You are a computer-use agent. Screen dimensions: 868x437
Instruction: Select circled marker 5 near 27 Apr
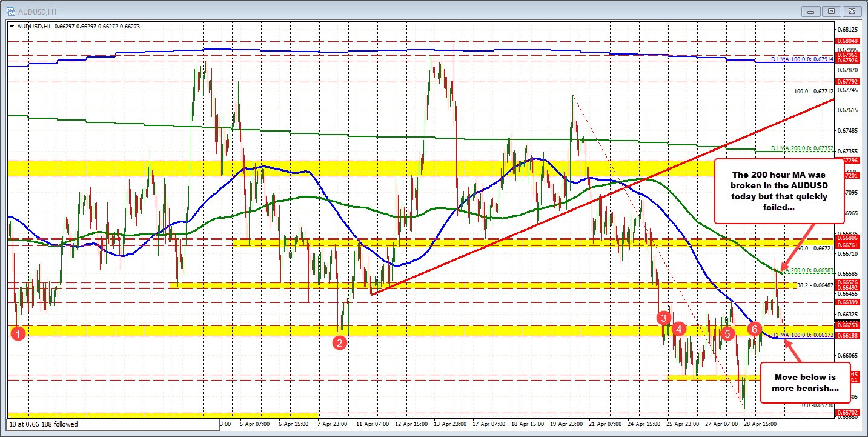click(726, 333)
